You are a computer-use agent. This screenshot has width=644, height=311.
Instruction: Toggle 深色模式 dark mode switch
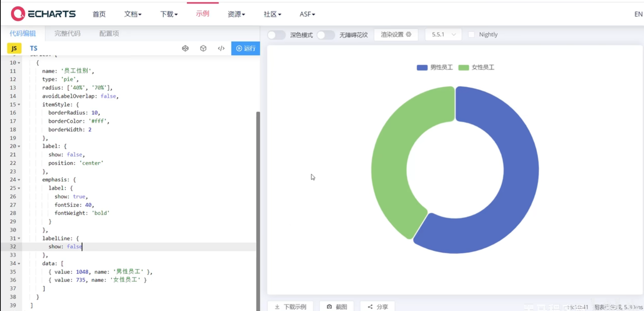point(276,35)
